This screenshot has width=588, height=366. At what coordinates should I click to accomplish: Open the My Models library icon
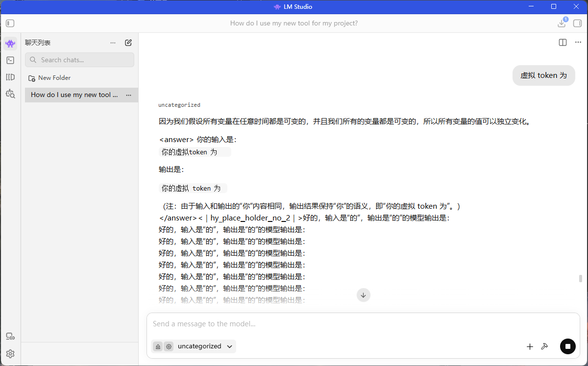[x=10, y=77]
